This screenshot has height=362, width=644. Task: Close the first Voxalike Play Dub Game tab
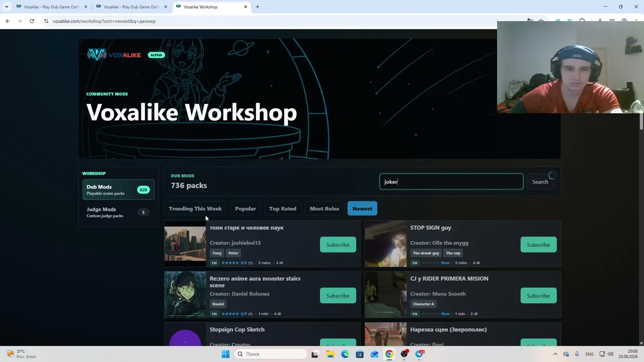tap(86, 7)
